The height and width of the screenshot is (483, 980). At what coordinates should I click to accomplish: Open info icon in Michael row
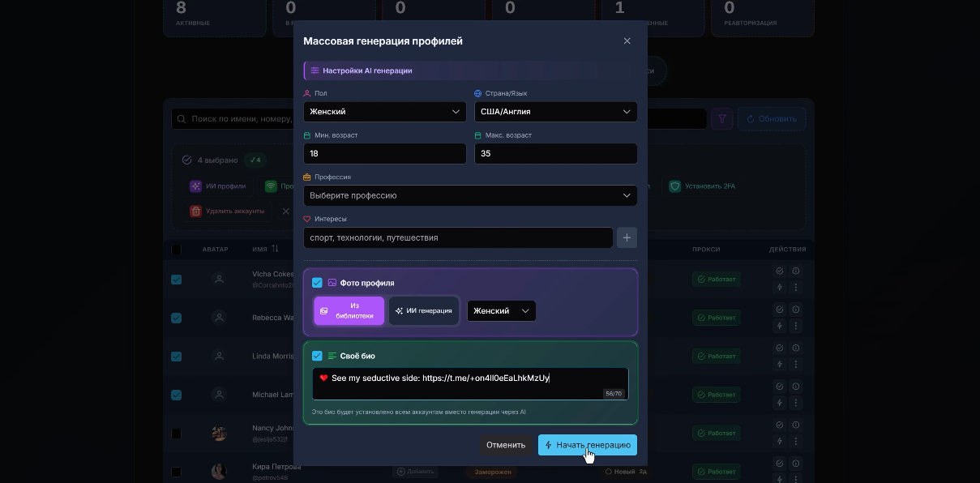pos(796,387)
